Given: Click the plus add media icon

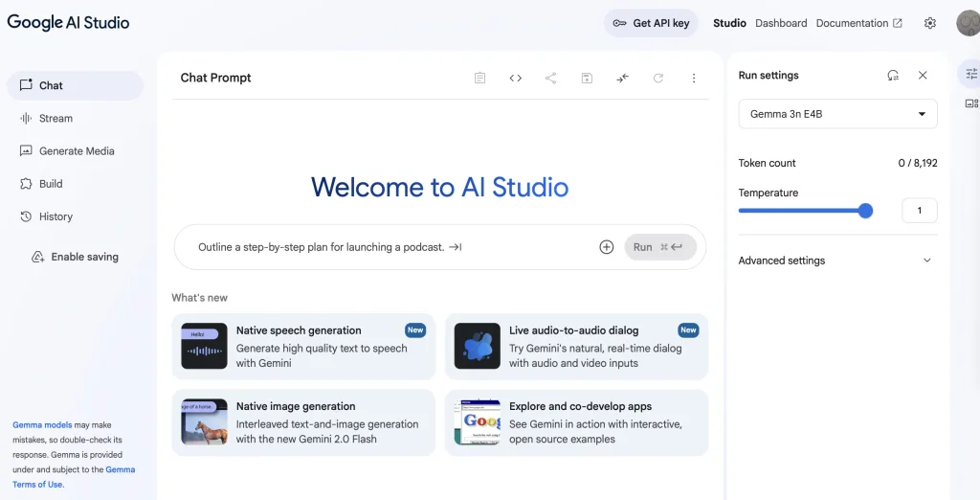Looking at the screenshot, I should (606, 247).
